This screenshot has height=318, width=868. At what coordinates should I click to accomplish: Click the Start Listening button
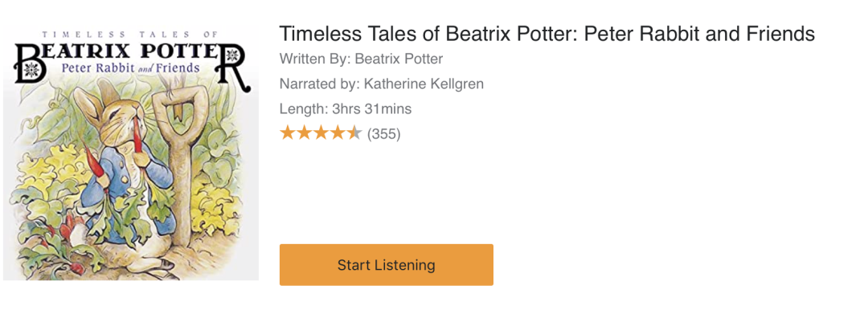[386, 265]
